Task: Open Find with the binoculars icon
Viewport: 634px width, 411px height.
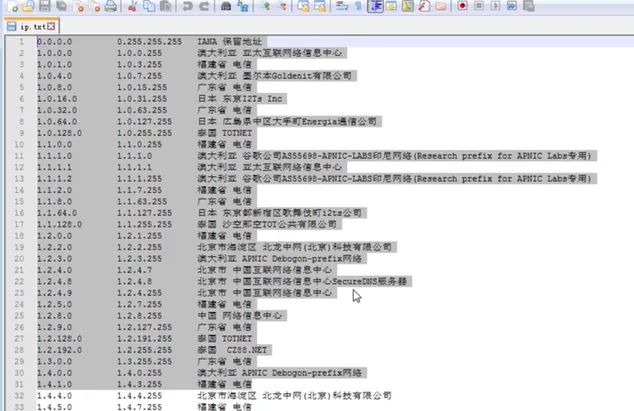Action: coord(226,6)
